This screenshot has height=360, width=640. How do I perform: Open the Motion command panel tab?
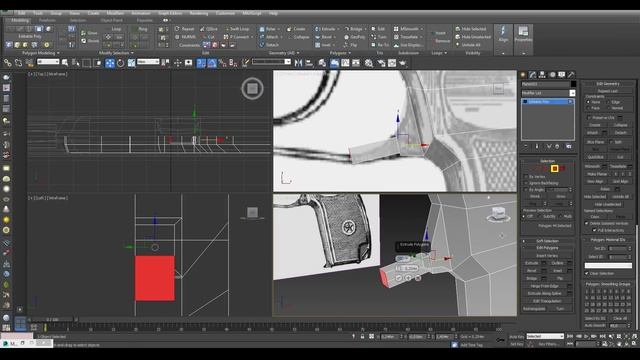[x=552, y=75]
